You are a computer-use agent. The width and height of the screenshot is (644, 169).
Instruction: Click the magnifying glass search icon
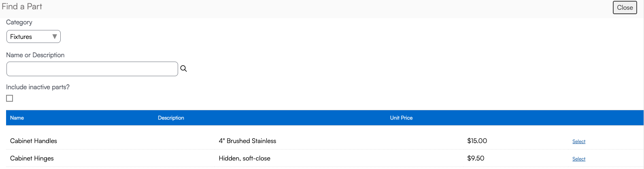(x=183, y=69)
